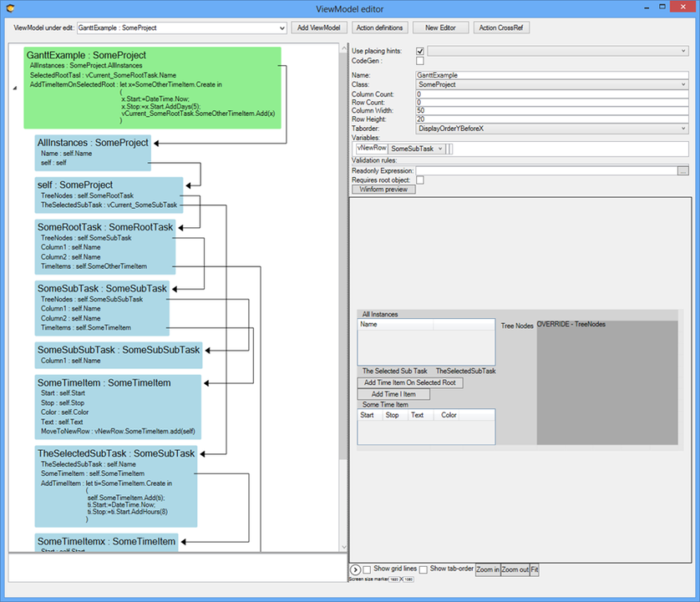
Task: Click the Name column header in All Instances grid
Action: [x=396, y=325]
